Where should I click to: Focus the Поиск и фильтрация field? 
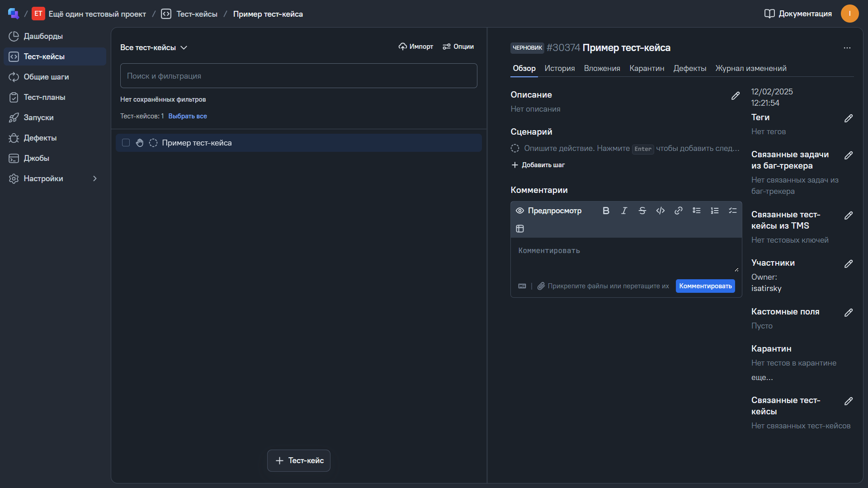298,76
